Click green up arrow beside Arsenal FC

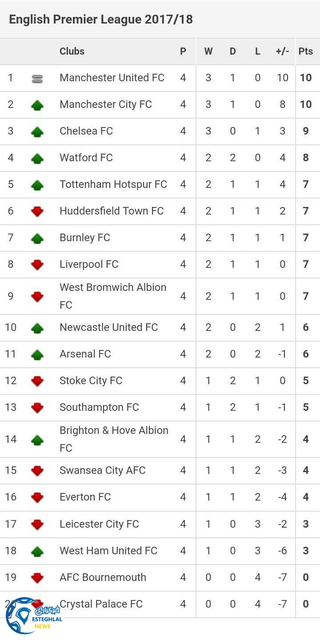[37, 354]
